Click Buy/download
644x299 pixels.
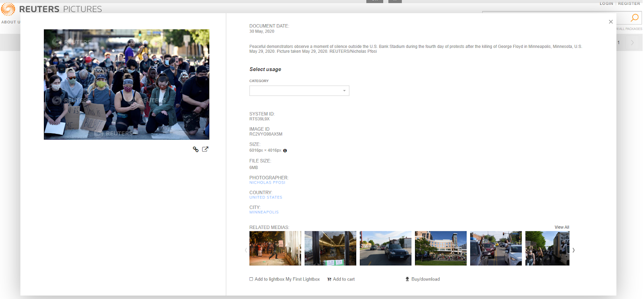pyautogui.click(x=425, y=279)
